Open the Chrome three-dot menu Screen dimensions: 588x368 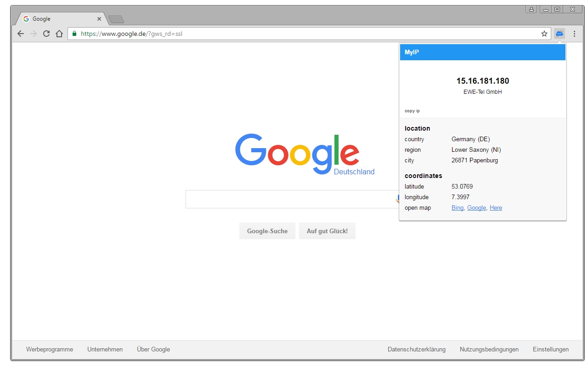click(x=574, y=34)
